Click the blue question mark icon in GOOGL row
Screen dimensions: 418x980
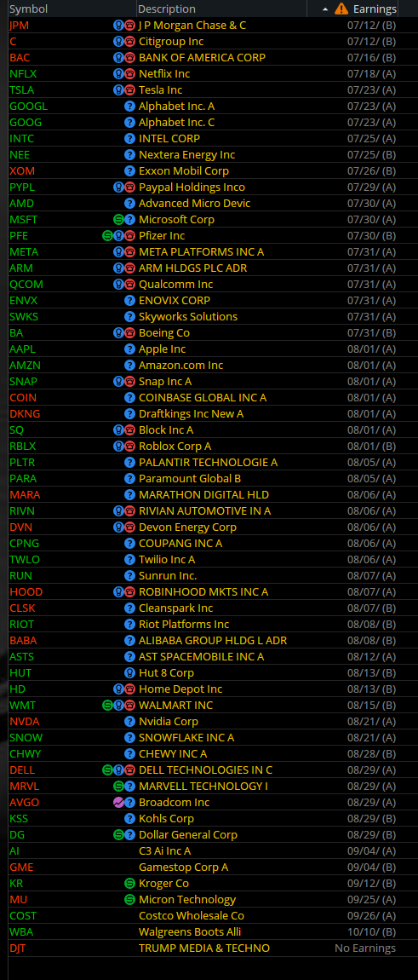click(x=130, y=107)
